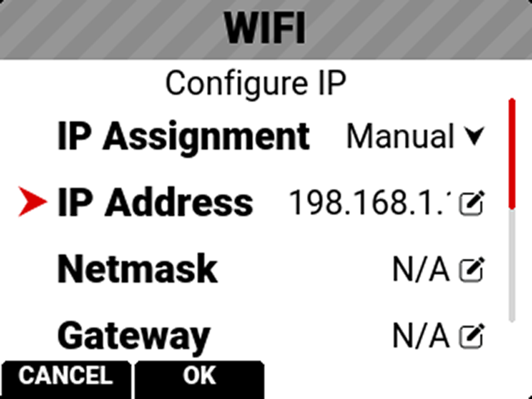Click the red scrollbar thumb
This screenshot has width=532, height=399.
coord(512,153)
